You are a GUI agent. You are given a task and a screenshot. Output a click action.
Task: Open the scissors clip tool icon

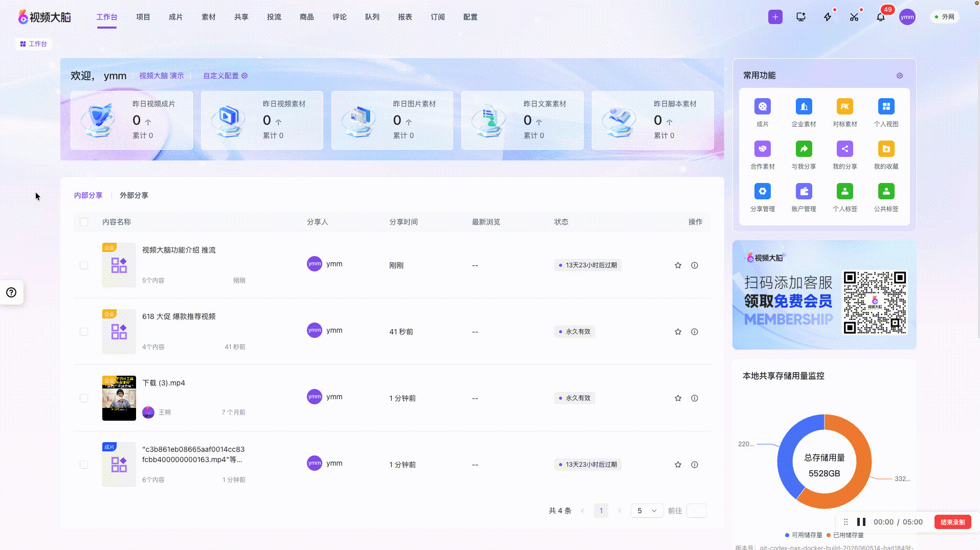click(x=854, y=17)
